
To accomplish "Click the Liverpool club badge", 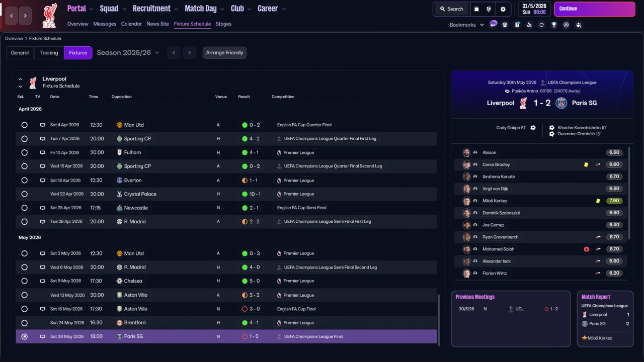I will point(49,15).
